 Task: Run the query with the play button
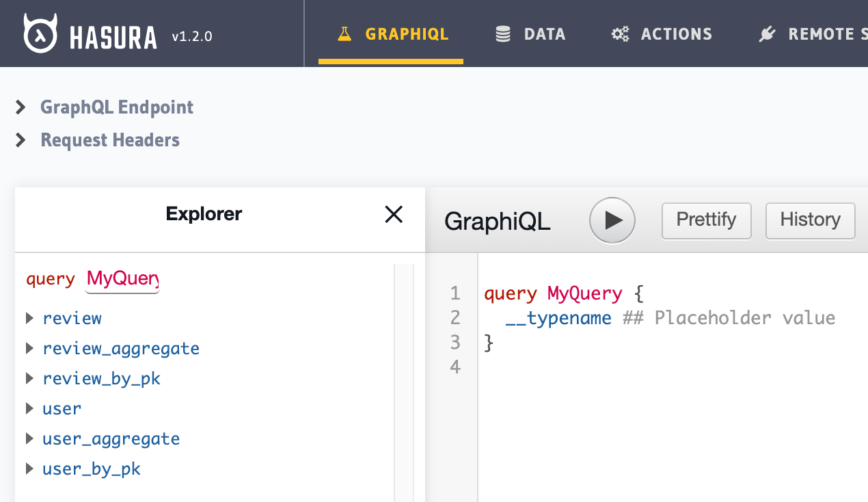point(612,220)
